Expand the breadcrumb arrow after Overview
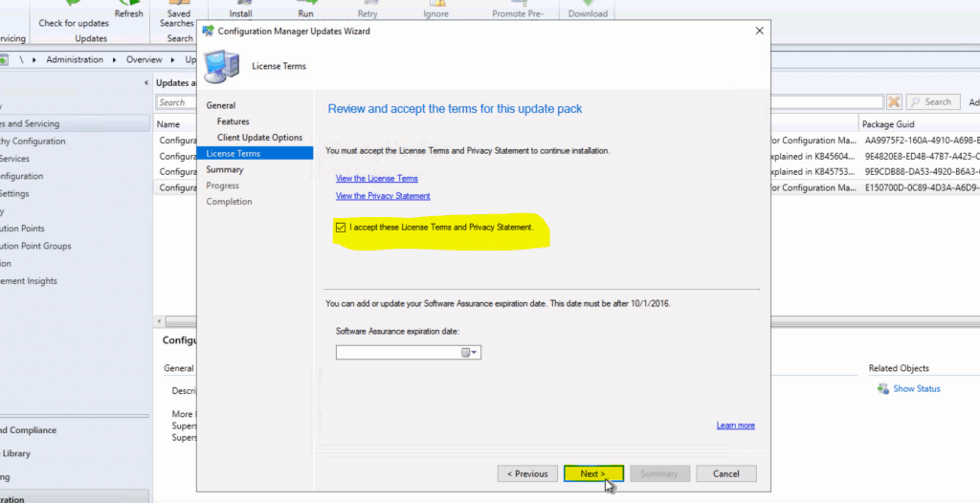 (173, 60)
